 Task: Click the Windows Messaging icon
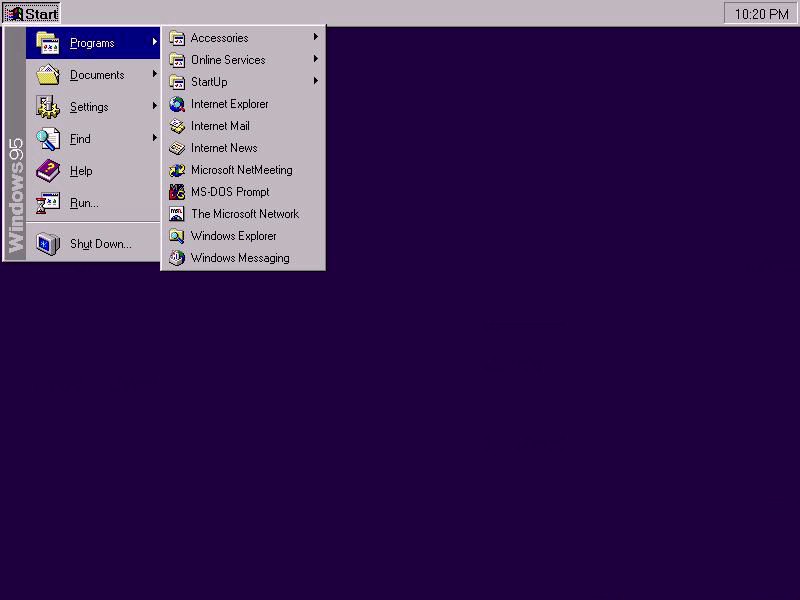[x=177, y=258]
